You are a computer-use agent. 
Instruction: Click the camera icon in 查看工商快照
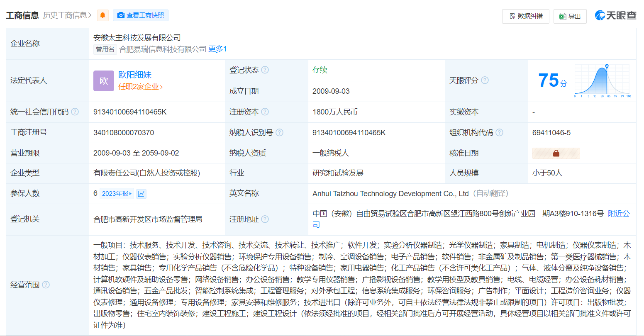(x=121, y=15)
